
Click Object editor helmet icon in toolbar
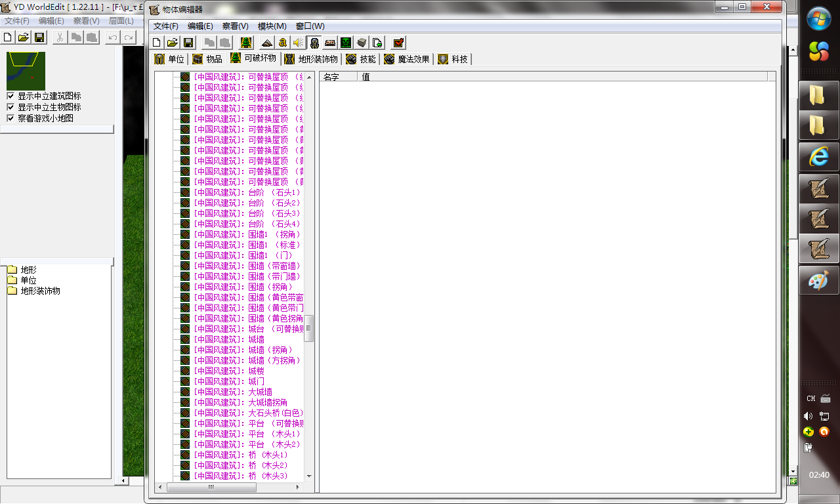pos(314,43)
